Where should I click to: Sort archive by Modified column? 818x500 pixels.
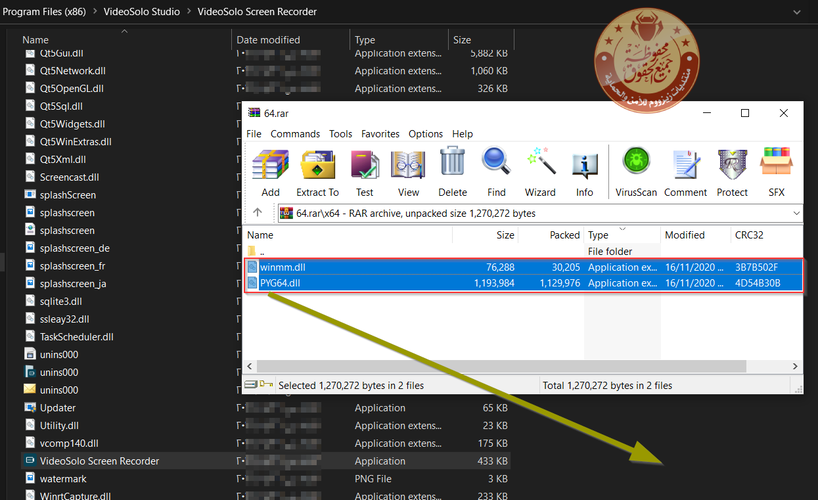pyautogui.click(x=696, y=235)
